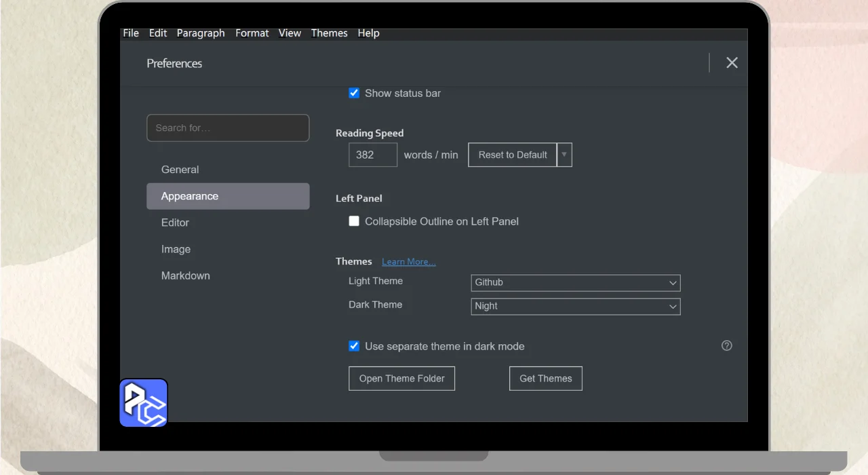The image size is (868, 475).
Task: Open the Themes menu
Action: click(x=329, y=33)
